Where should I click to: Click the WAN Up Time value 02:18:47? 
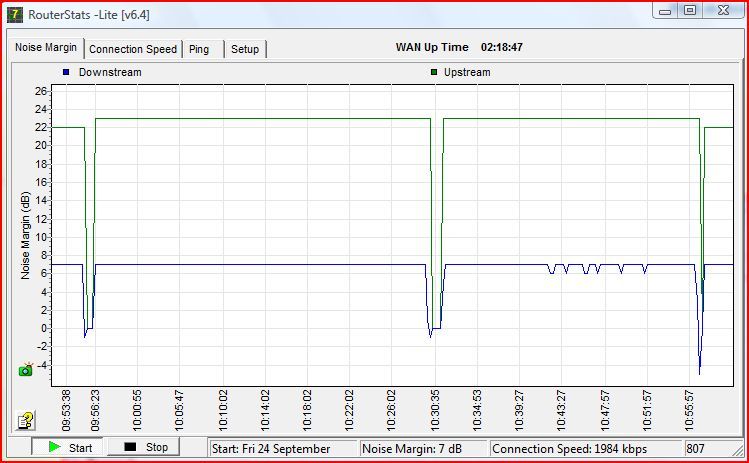(x=502, y=47)
